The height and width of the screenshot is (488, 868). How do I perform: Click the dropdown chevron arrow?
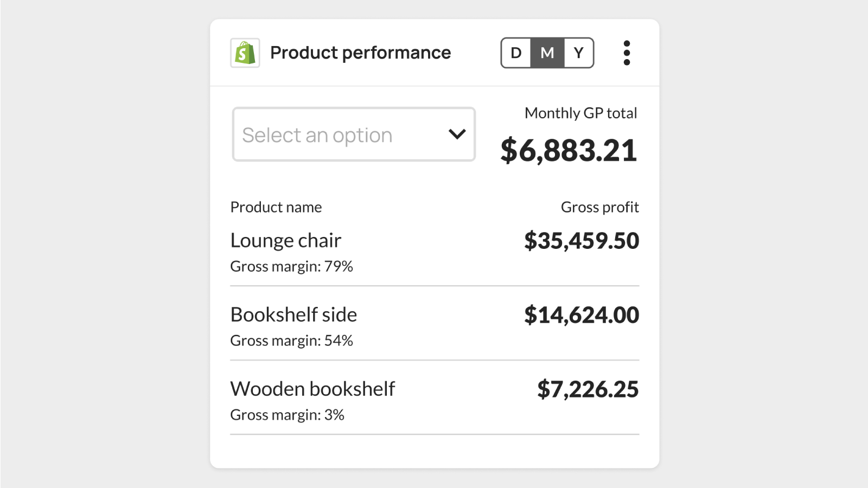pyautogui.click(x=457, y=134)
